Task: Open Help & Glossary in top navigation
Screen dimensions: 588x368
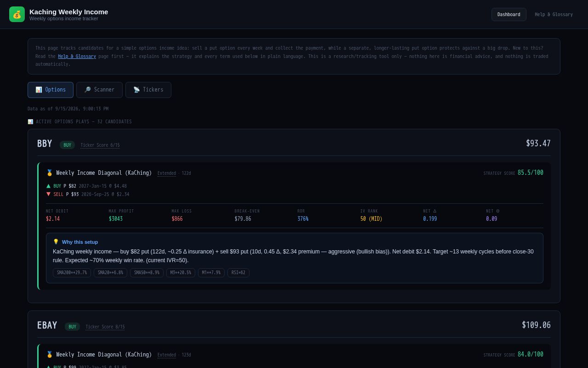Action: point(554,14)
